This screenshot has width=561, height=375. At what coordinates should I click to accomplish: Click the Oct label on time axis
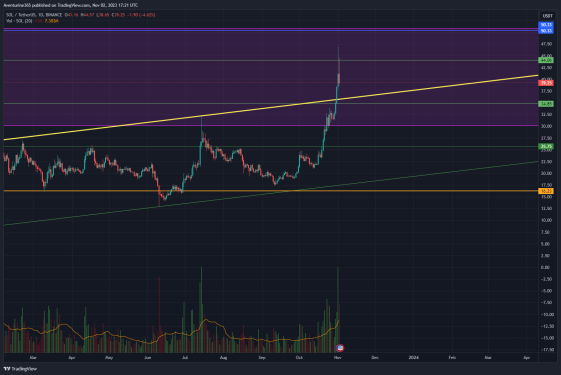click(299, 357)
